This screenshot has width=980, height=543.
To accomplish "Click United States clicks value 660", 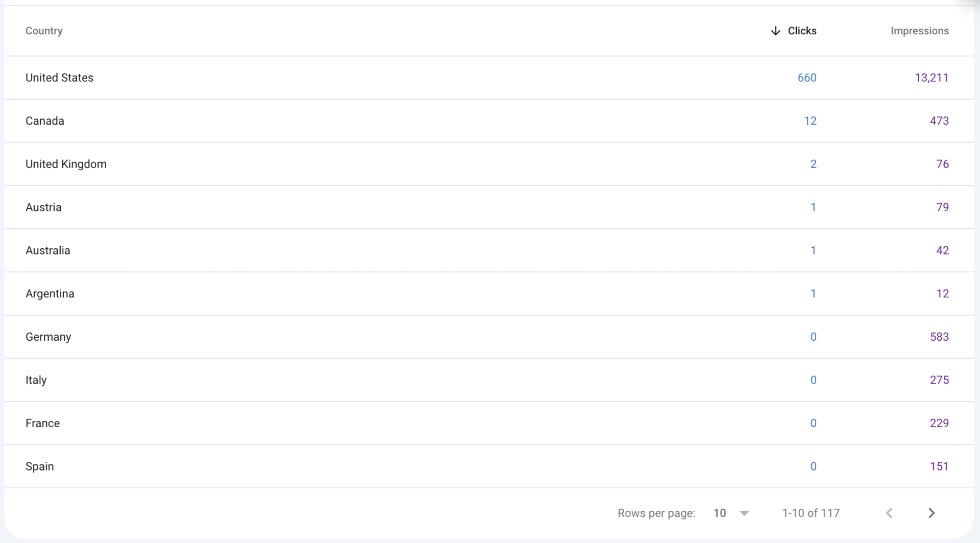I will (806, 78).
